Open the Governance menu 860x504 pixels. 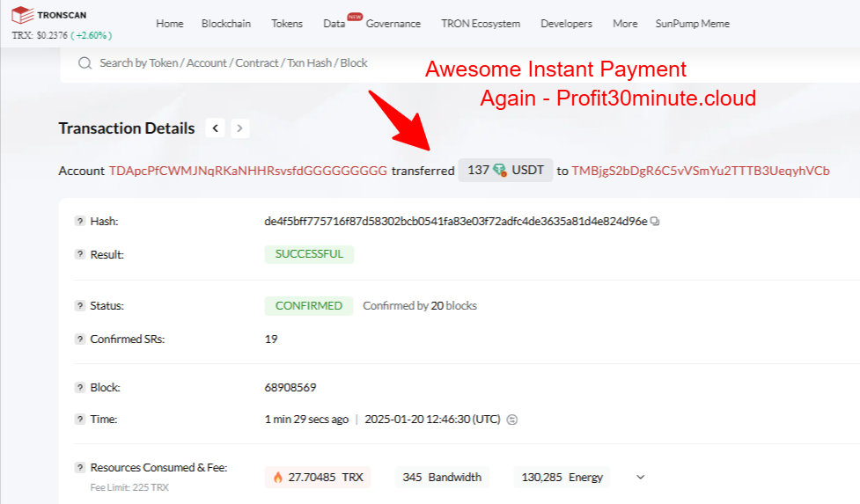point(393,24)
